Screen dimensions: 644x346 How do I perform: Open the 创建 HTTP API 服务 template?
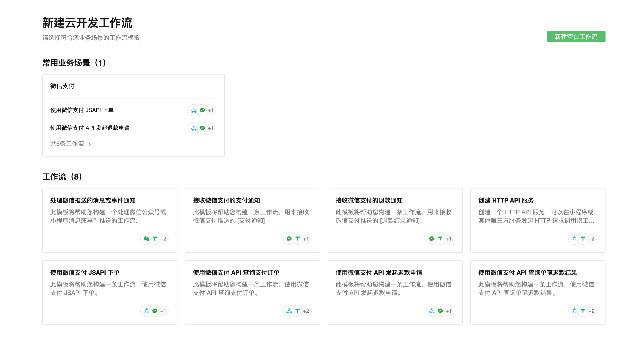[x=506, y=200]
